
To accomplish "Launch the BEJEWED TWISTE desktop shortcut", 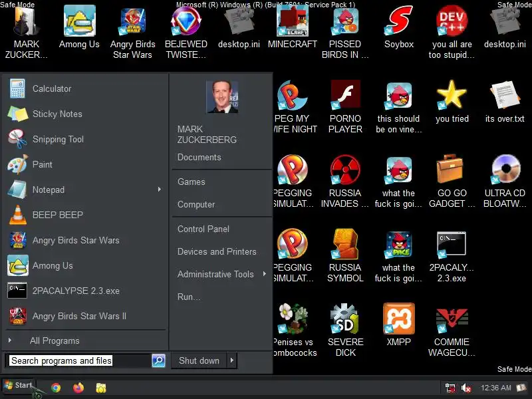I will click(186, 32).
